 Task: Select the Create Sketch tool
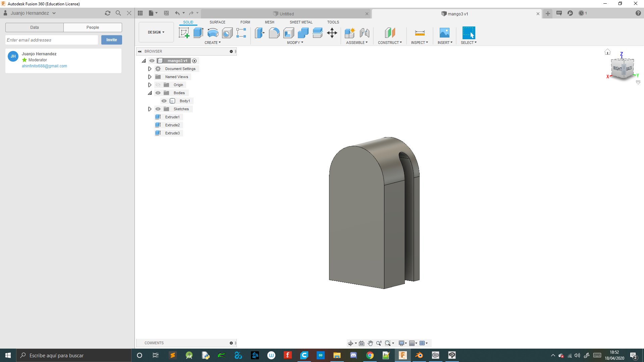(x=184, y=33)
